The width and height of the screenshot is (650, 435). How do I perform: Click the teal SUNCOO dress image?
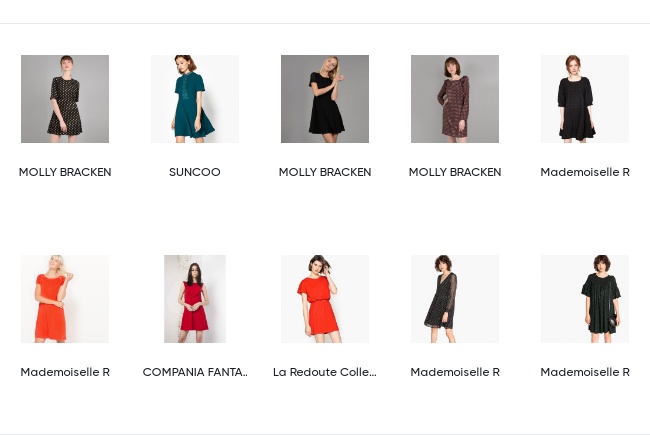pos(195,99)
